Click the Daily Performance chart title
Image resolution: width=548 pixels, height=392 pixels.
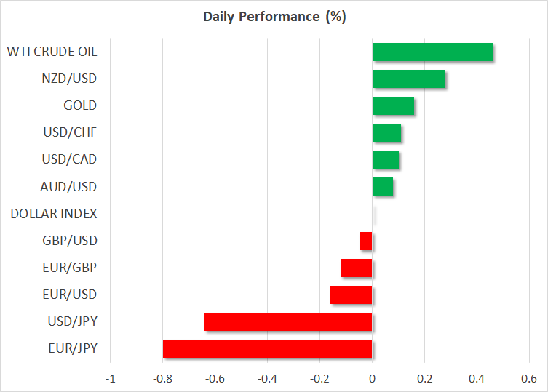(274, 17)
